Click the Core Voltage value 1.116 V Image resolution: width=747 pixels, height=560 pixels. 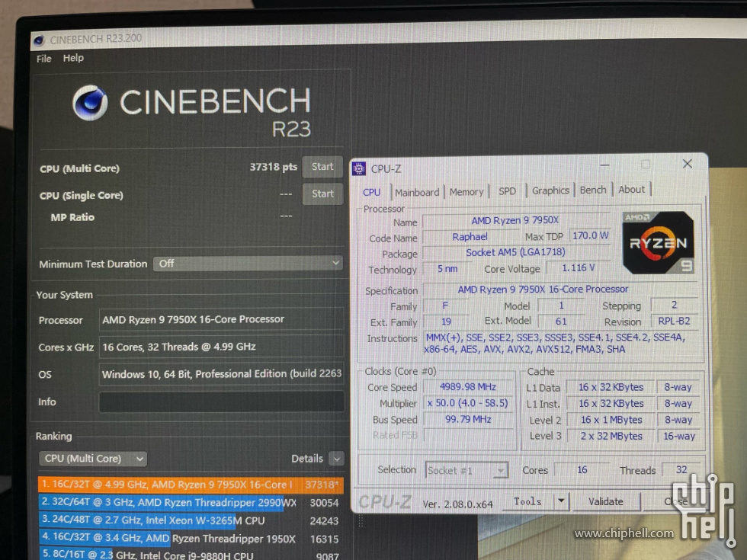click(578, 268)
